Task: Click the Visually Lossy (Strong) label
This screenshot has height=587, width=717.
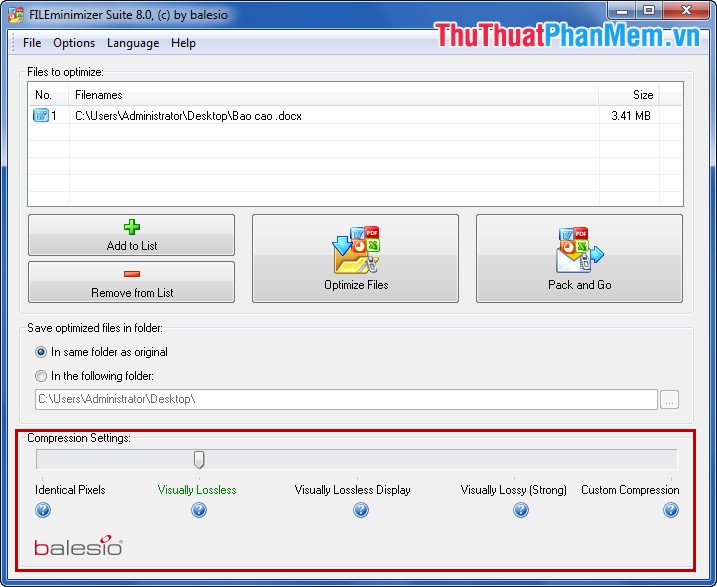Action: click(514, 490)
